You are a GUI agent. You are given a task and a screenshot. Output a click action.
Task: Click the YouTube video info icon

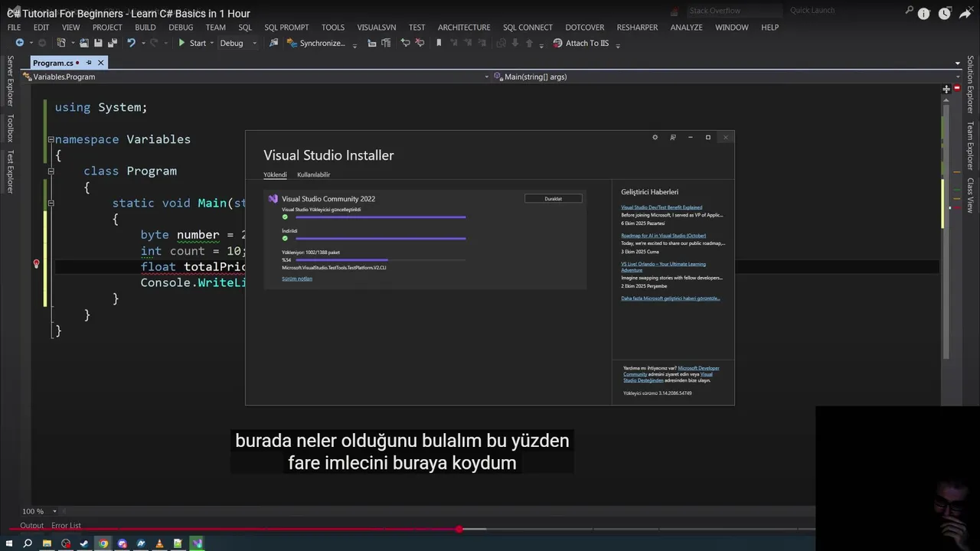point(923,14)
